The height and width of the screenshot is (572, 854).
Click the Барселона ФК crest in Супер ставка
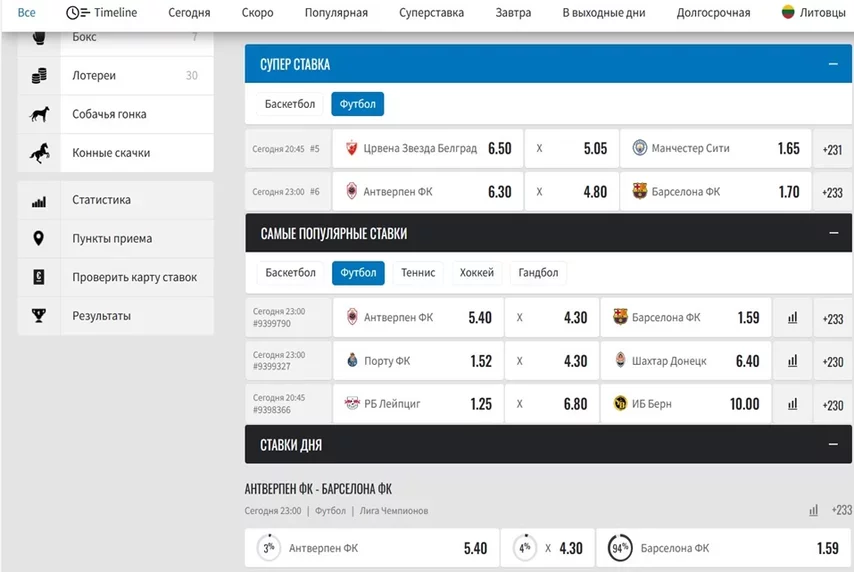click(x=639, y=191)
